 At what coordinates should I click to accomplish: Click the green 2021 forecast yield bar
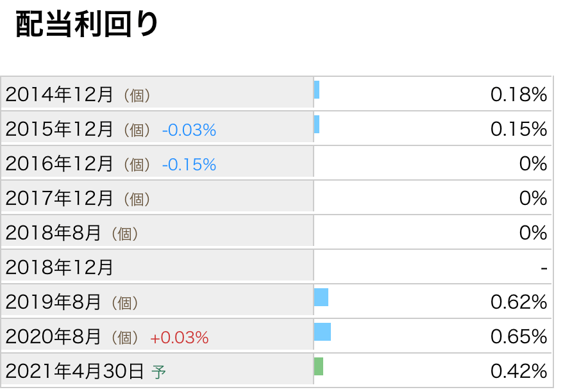(319, 366)
